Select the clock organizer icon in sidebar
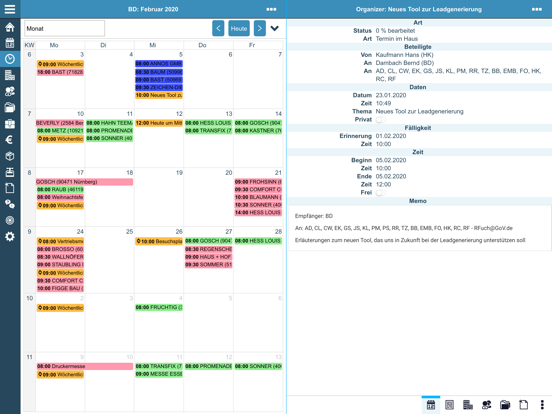The image size is (552, 414). point(10,59)
